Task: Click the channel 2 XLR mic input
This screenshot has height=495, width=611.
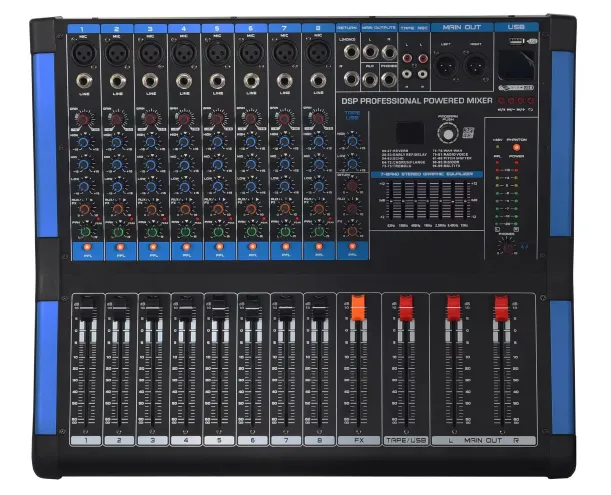Action: pos(118,51)
